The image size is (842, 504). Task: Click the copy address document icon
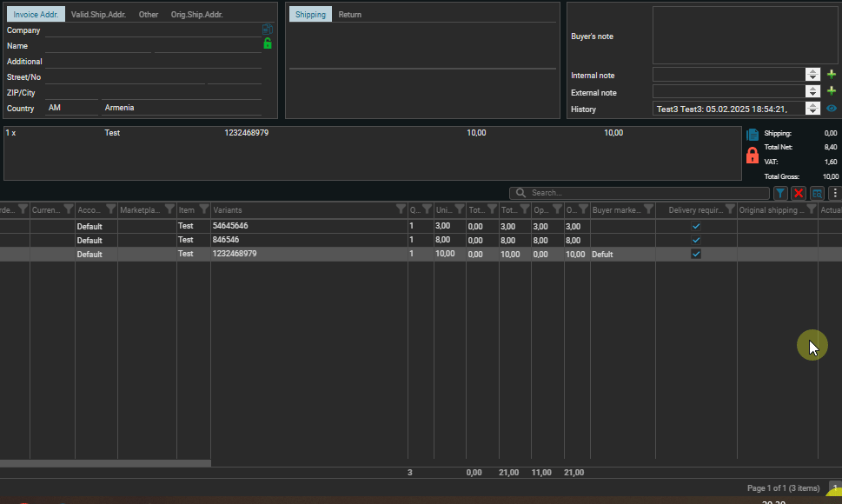268,30
